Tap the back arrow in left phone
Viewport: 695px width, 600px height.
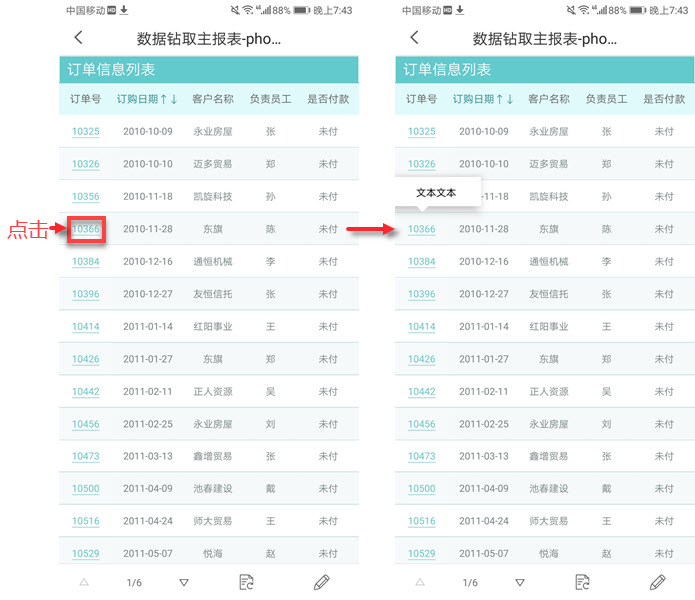[x=78, y=38]
